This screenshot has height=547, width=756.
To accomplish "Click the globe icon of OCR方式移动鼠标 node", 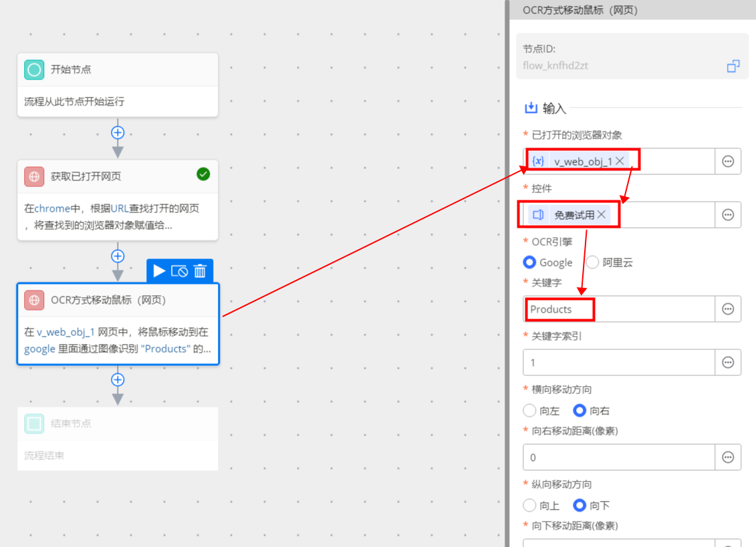I will pyautogui.click(x=34, y=301).
